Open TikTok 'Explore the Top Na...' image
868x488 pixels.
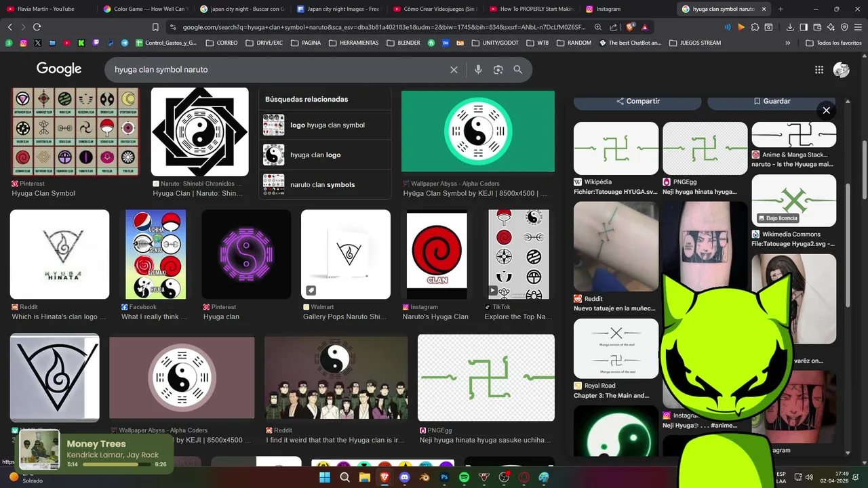tap(519, 254)
